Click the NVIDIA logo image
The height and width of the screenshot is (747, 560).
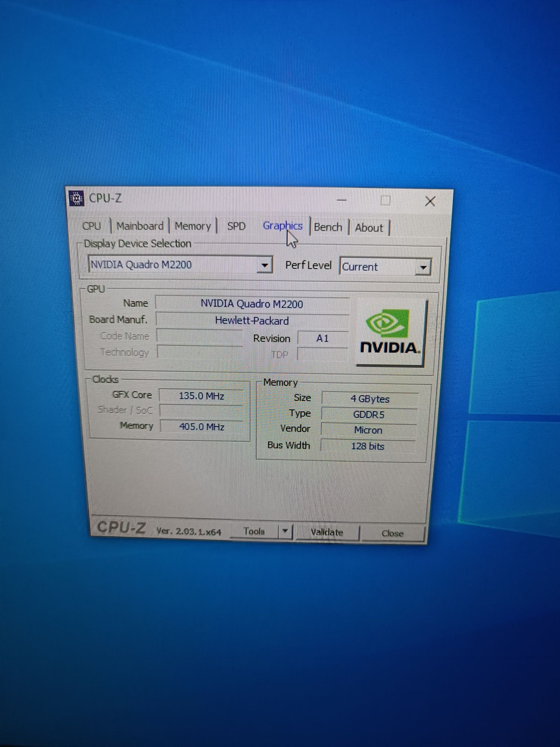[x=391, y=333]
